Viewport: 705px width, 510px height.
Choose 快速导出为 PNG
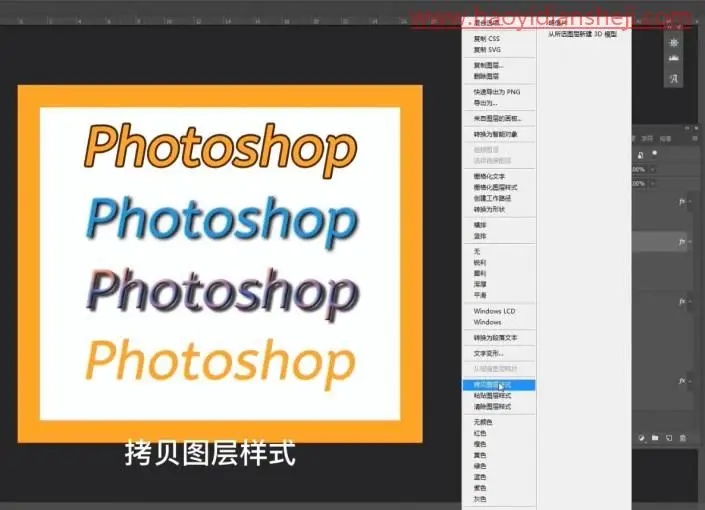coord(499,92)
